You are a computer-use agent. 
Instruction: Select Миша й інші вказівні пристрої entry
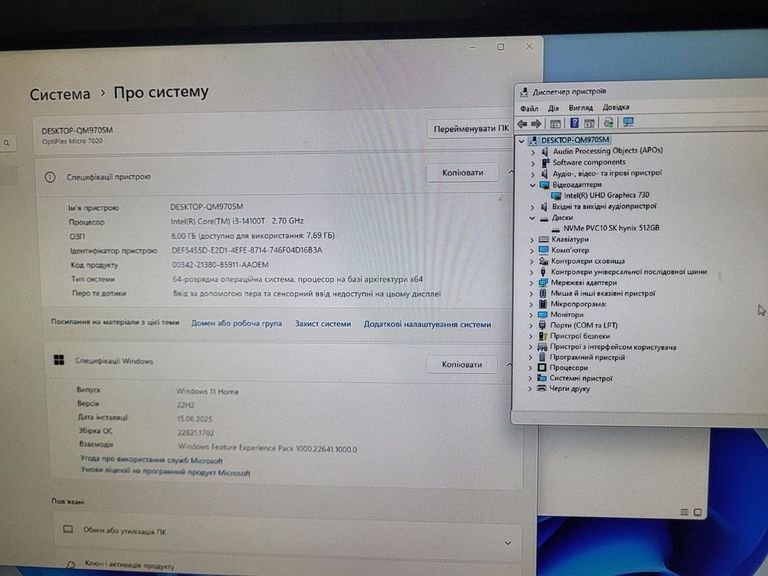[x=603, y=293]
